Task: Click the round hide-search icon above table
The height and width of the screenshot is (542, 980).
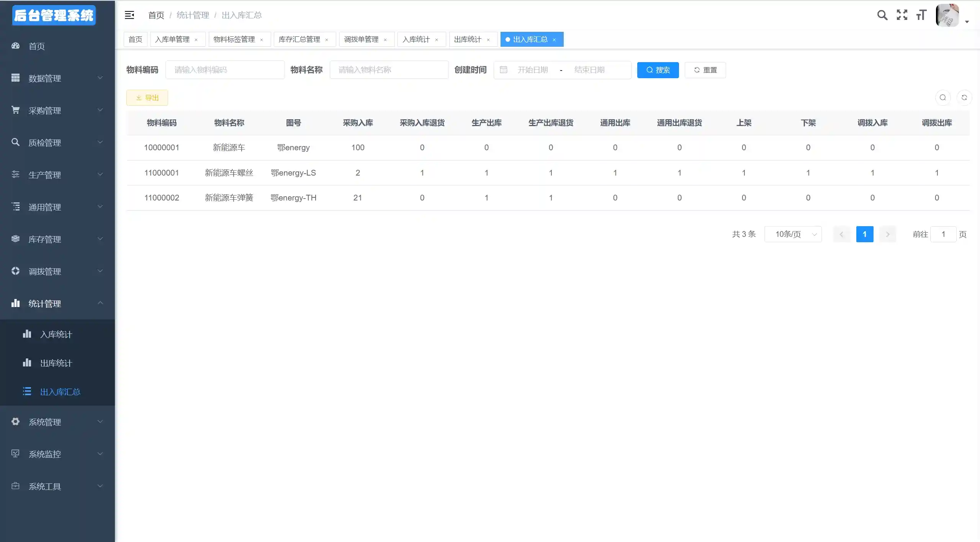Action: [942, 98]
